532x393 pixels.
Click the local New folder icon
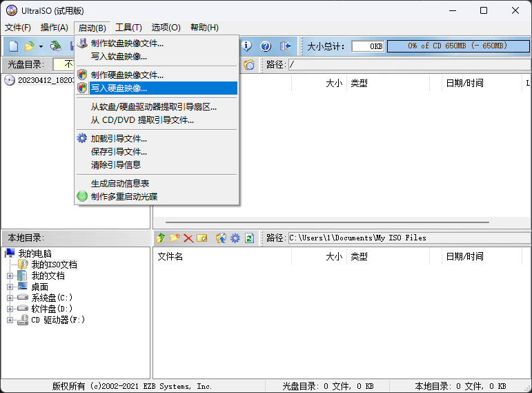pos(175,238)
